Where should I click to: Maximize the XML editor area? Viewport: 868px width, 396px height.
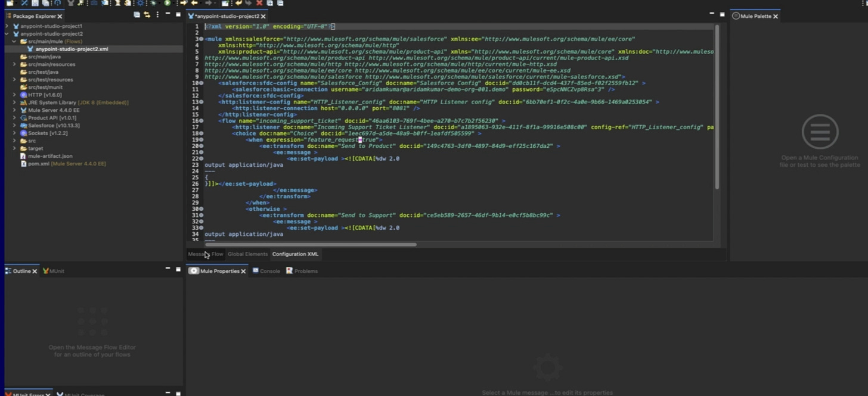722,14
